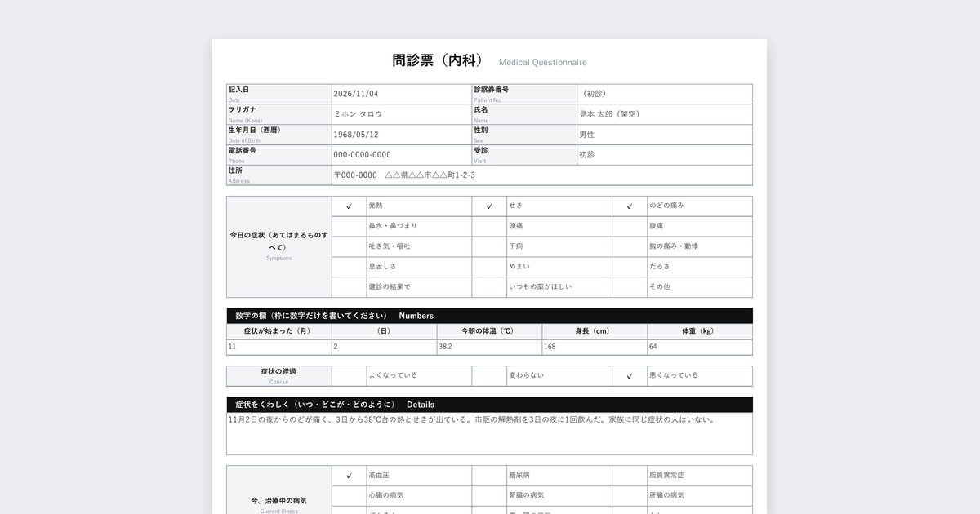Click the 今日の症状 Symptoms label
The height and width of the screenshot is (514, 980).
point(279,247)
